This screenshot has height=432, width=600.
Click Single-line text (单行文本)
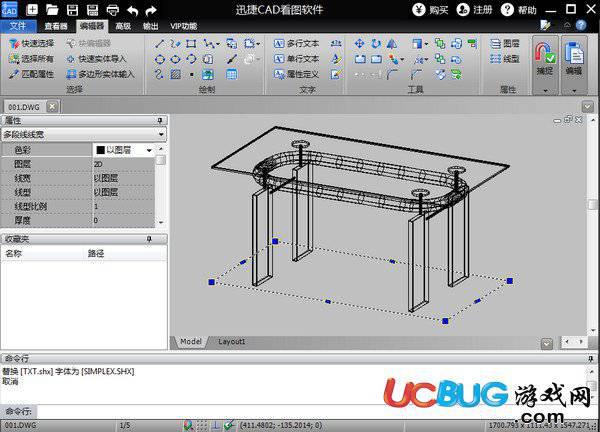[297, 59]
